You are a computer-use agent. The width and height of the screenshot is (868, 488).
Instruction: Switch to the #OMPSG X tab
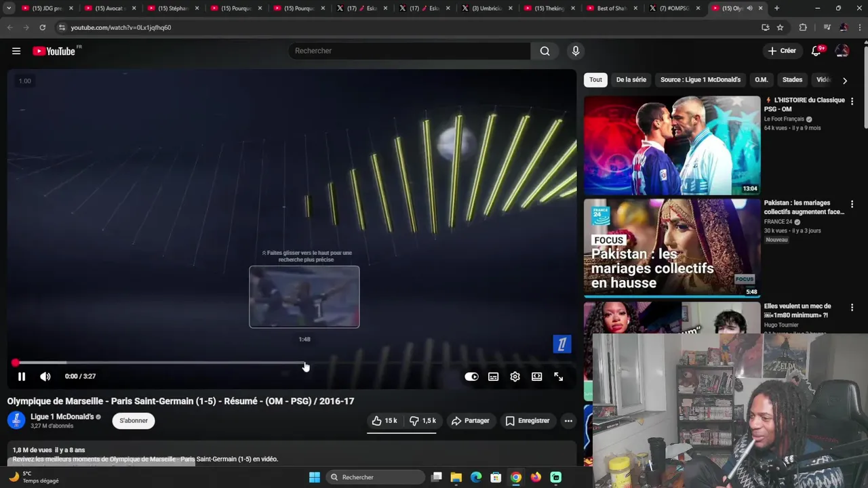(675, 8)
